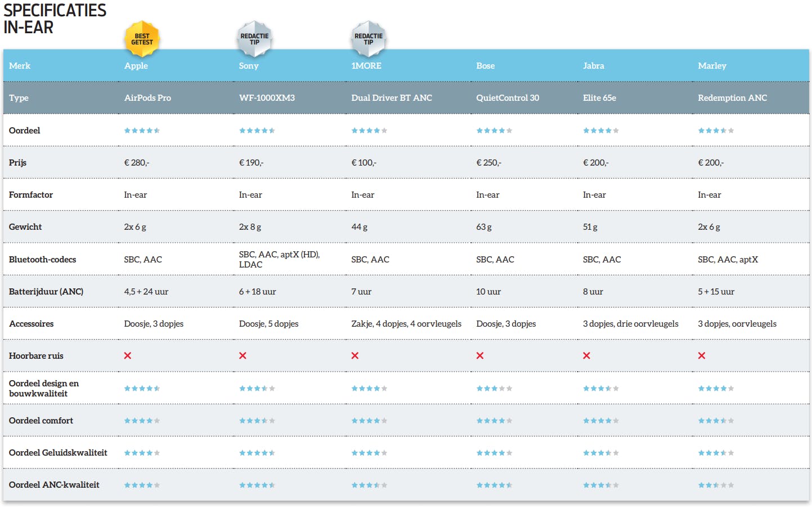Click the Formfactor row label
Viewport: 812px width, 508px height.
(31, 195)
